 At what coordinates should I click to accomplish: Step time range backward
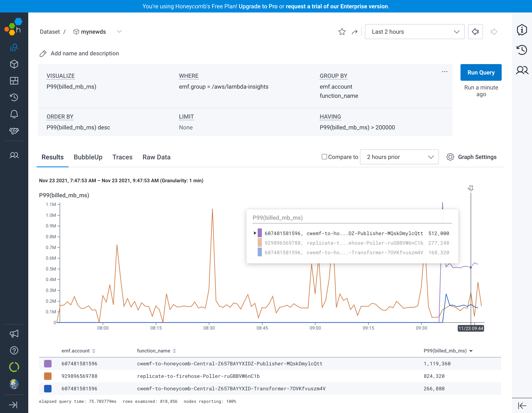tap(475, 31)
